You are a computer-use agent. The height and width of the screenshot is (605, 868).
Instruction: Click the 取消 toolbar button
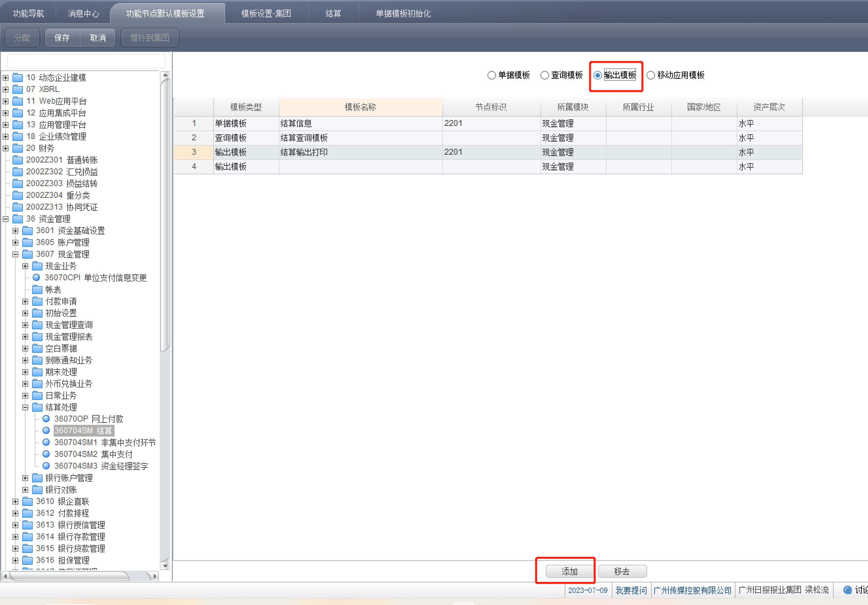(97, 38)
